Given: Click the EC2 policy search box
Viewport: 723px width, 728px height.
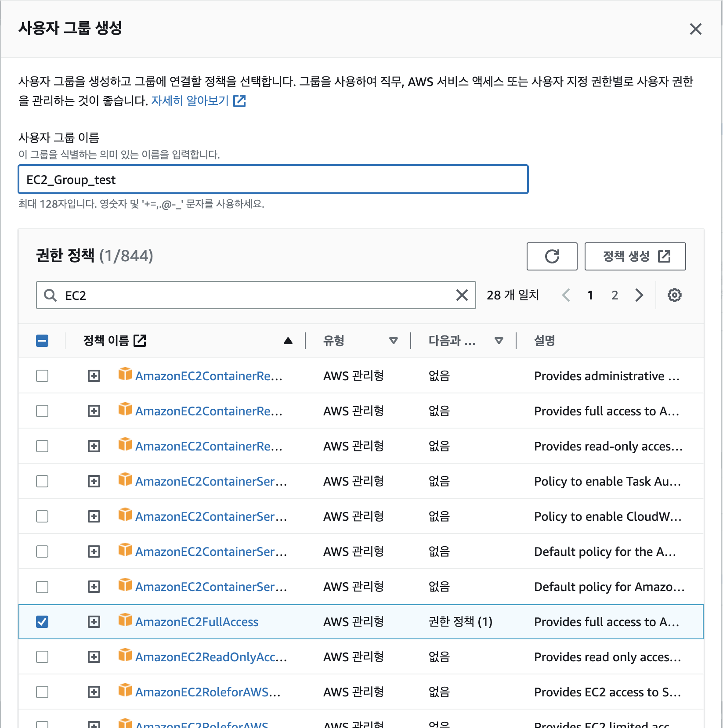Looking at the screenshot, I should point(256,295).
